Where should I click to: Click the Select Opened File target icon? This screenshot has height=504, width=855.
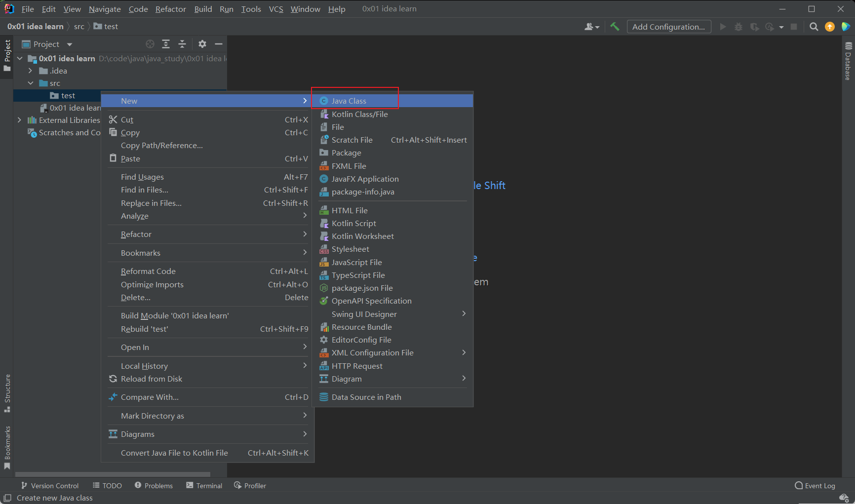(x=150, y=44)
